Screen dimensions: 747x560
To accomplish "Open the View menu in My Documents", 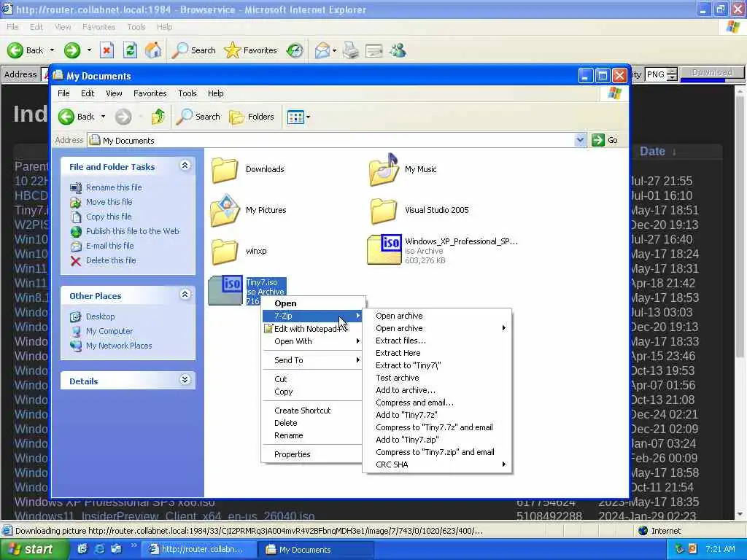I will [x=114, y=93].
